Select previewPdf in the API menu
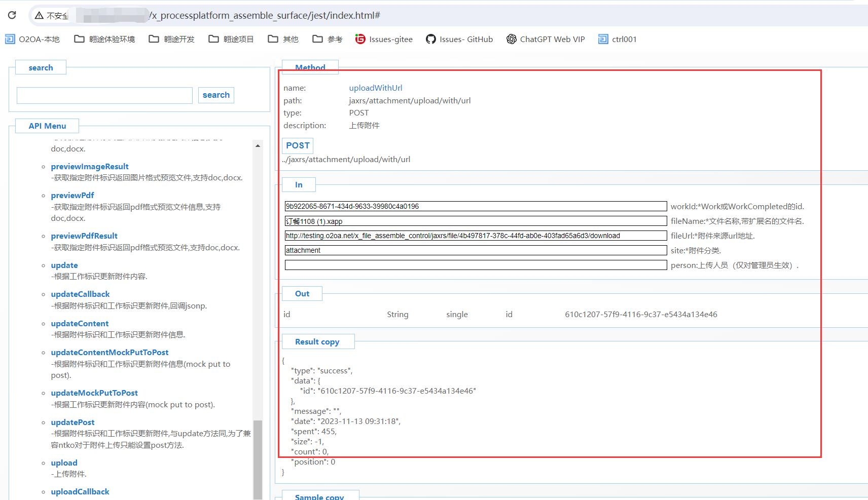Viewport: 868px width, 500px height. click(73, 196)
